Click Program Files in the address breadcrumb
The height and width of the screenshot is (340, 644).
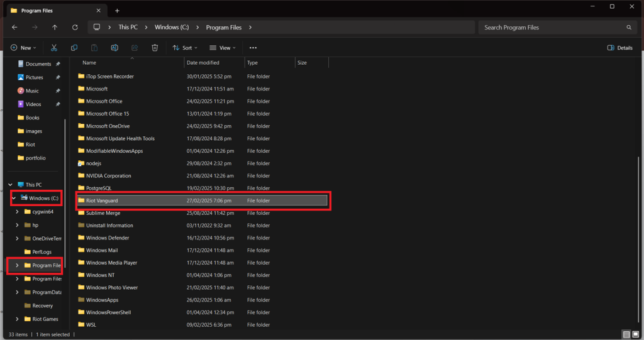(224, 28)
